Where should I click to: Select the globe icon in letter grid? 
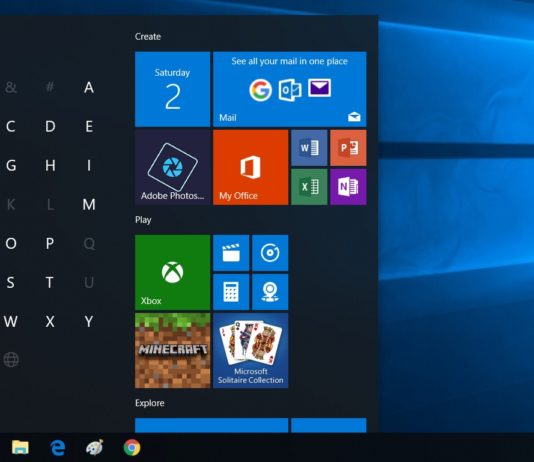coord(11,360)
